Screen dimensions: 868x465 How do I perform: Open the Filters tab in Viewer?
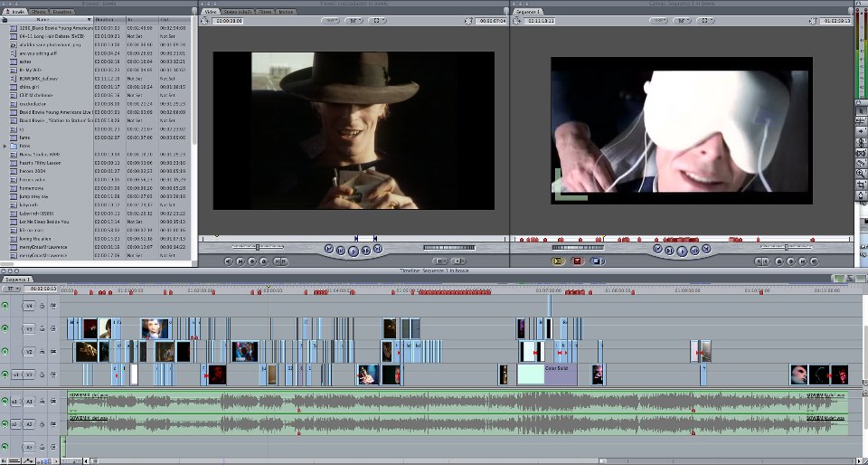(x=265, y=11)
